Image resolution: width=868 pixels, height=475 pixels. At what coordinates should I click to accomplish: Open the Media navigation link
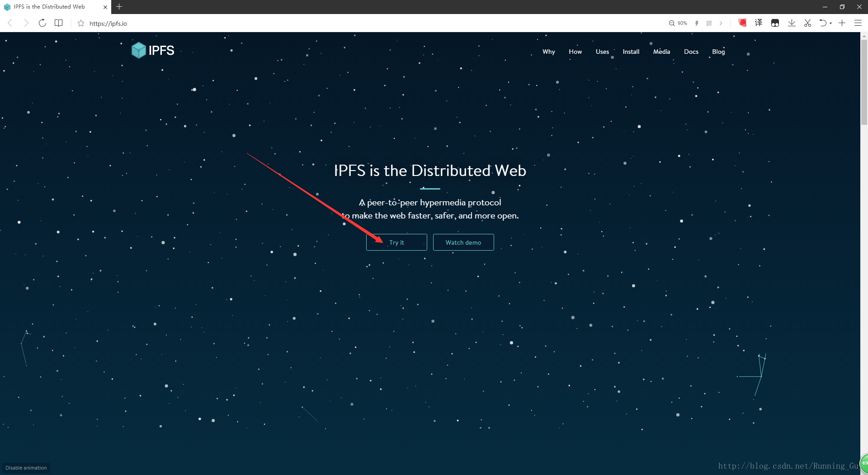click(661, 52)
